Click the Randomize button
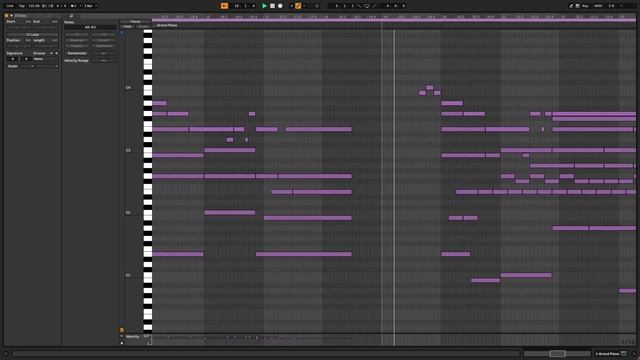This screenshot has height=360, width=640. (x=77, y=53)
